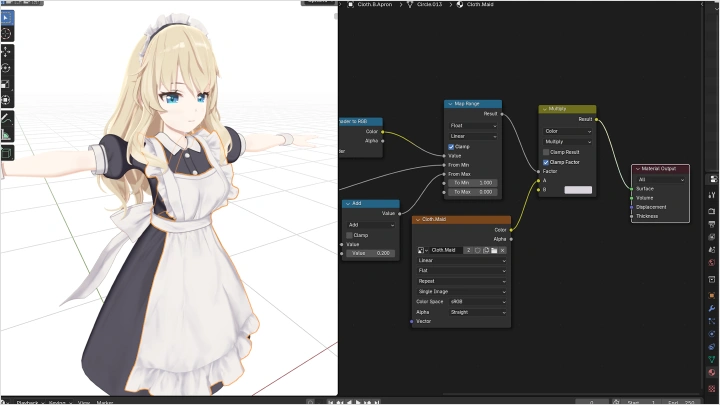Click the Value 0.200 field in Add node
Screen dimensions: 720x405
[371, 253]
